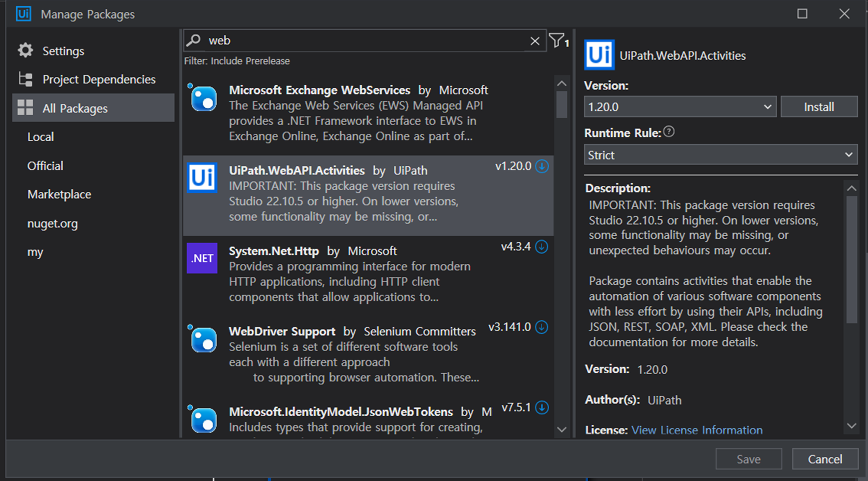This screenshot has height=481, width=868.
Task: Click the Save button
Action: tap(748, 459)
